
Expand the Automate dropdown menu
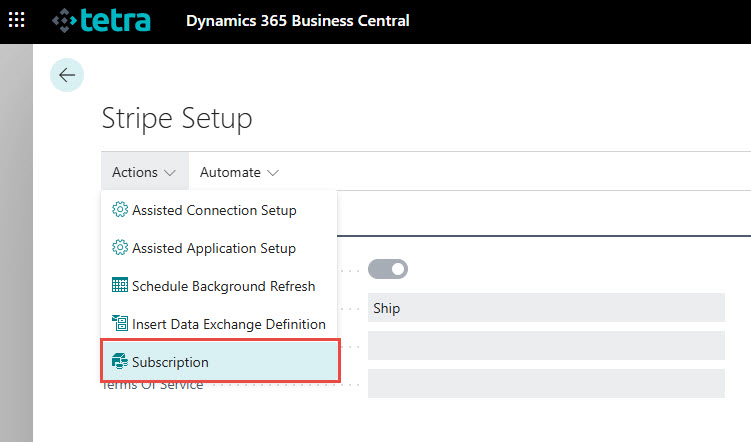[x=238, y=172]
